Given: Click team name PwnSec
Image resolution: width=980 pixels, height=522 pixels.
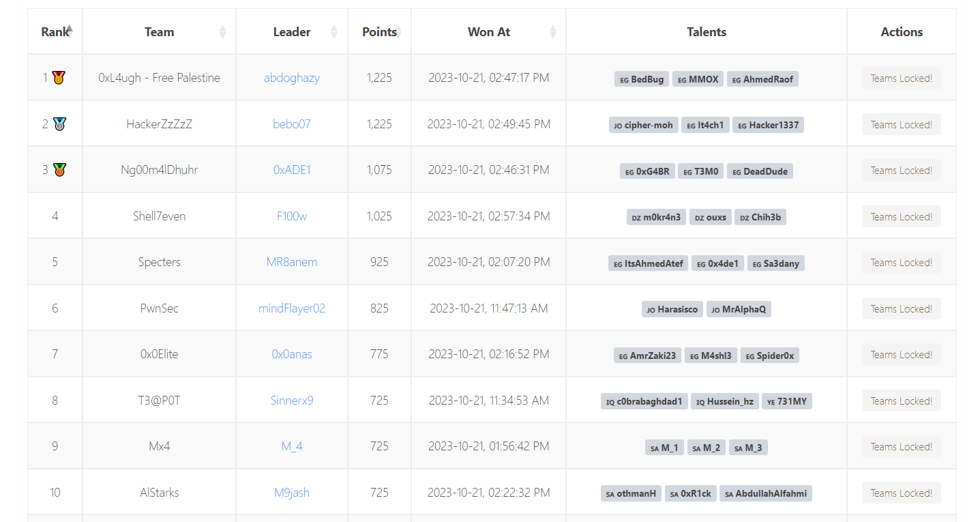Looking at the screenshot, I should (159, 308).
